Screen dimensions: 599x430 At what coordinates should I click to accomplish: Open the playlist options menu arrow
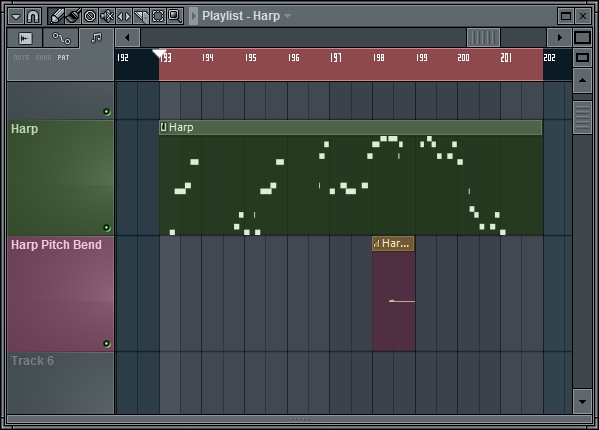point(16,16)
